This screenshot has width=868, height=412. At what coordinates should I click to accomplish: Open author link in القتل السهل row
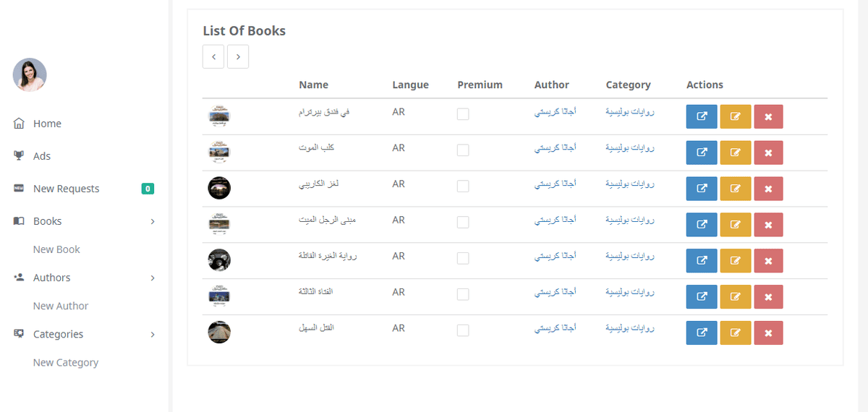pyautogui.click(x=556, y=329)
